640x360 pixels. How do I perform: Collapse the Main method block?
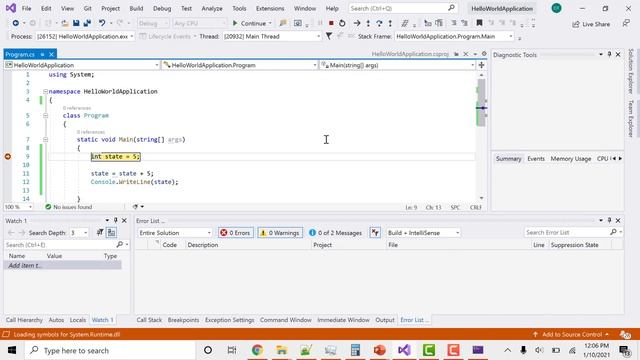(x=45, y=140)
